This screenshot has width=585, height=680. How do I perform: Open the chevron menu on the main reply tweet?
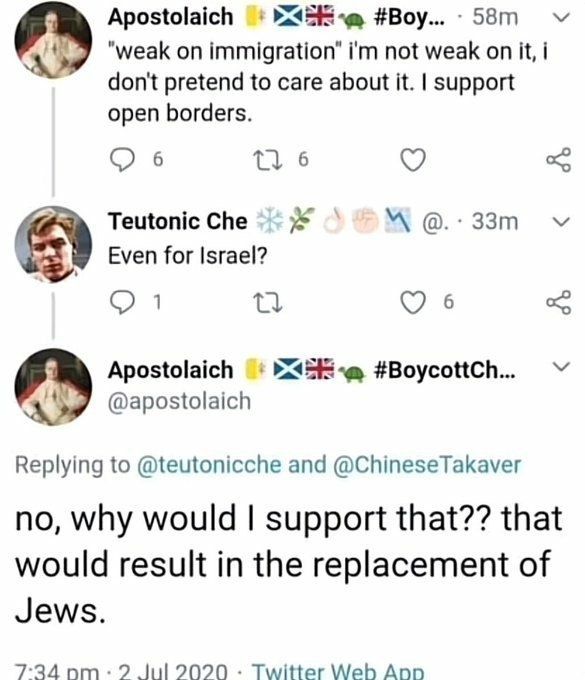[561, 366]
